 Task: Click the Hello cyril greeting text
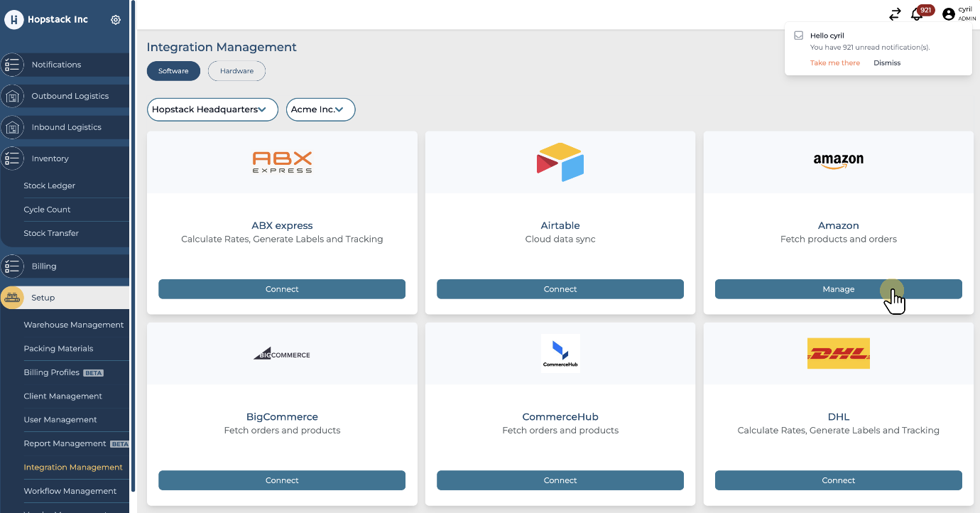pos(827,36)
